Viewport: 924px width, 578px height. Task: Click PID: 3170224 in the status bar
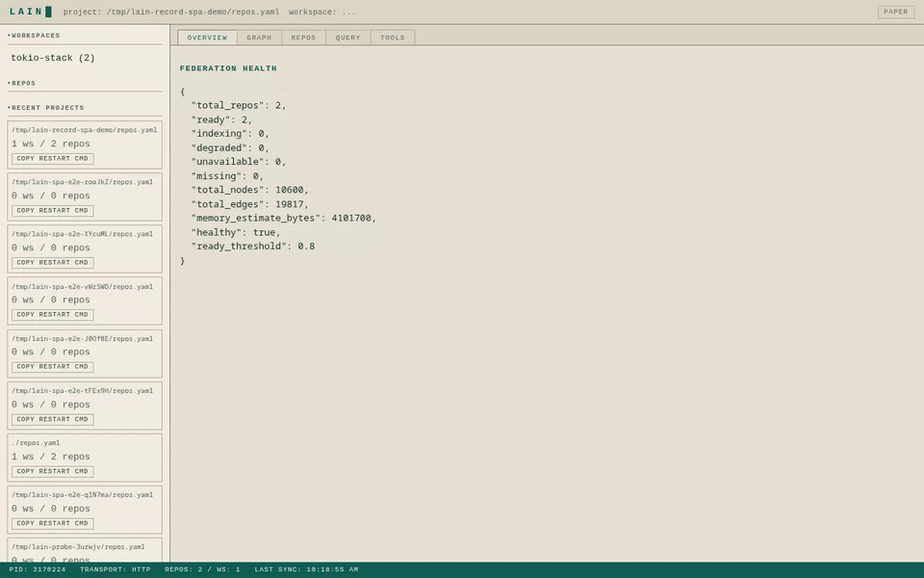click(38, 569)
